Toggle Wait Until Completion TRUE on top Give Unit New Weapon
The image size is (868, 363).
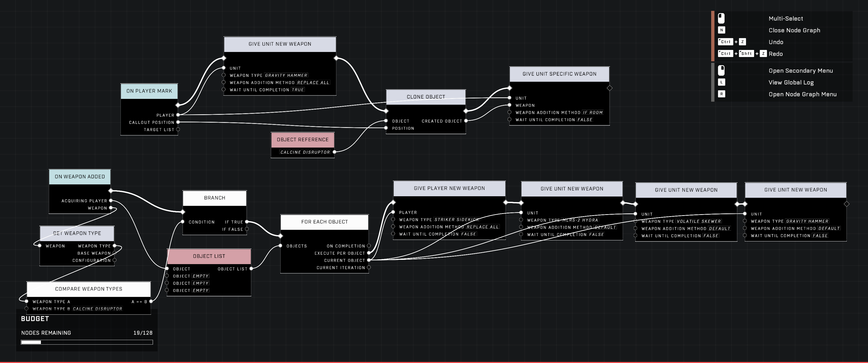297,90
